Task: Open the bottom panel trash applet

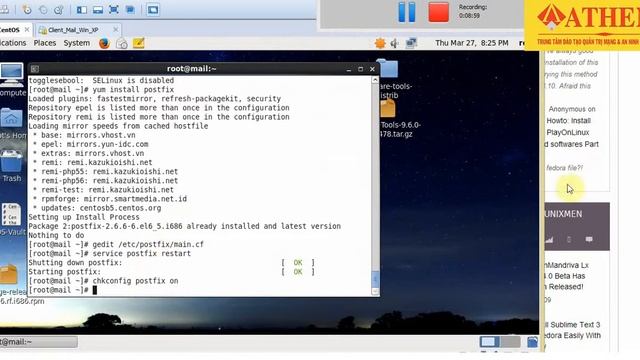Action: (532, 342)
